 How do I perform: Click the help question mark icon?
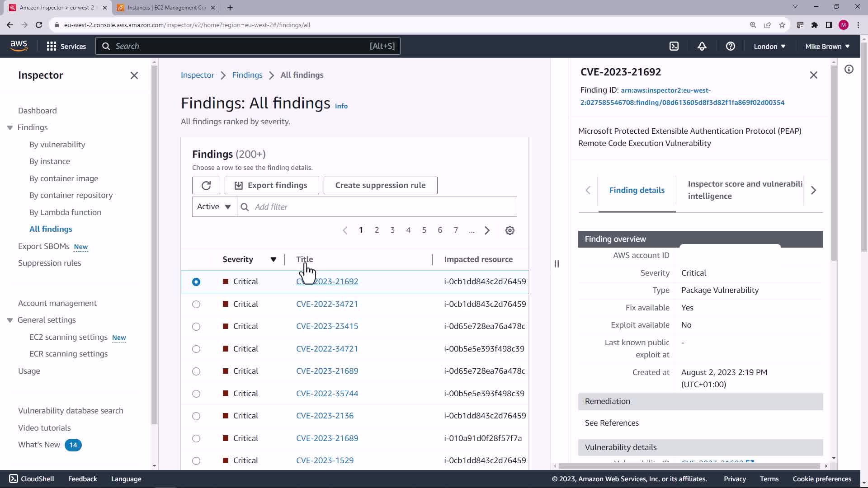tap(730, 46)
